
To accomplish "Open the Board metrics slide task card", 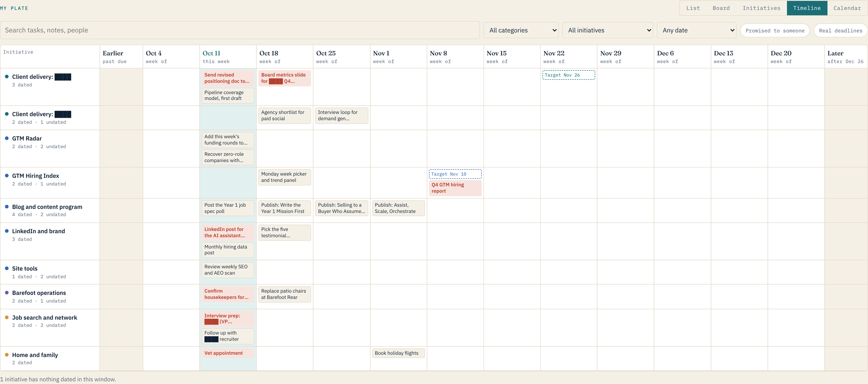I will tap(285, 78).
